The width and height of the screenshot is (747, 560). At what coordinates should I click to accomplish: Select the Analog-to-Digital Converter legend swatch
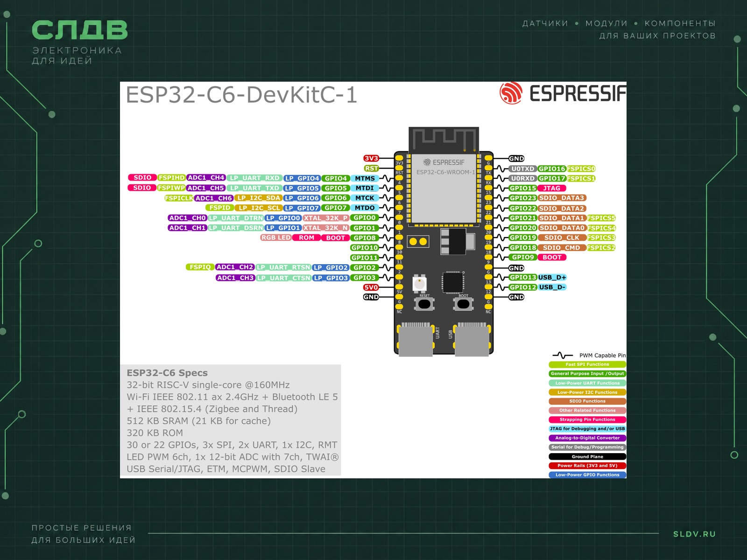point(587,438)
